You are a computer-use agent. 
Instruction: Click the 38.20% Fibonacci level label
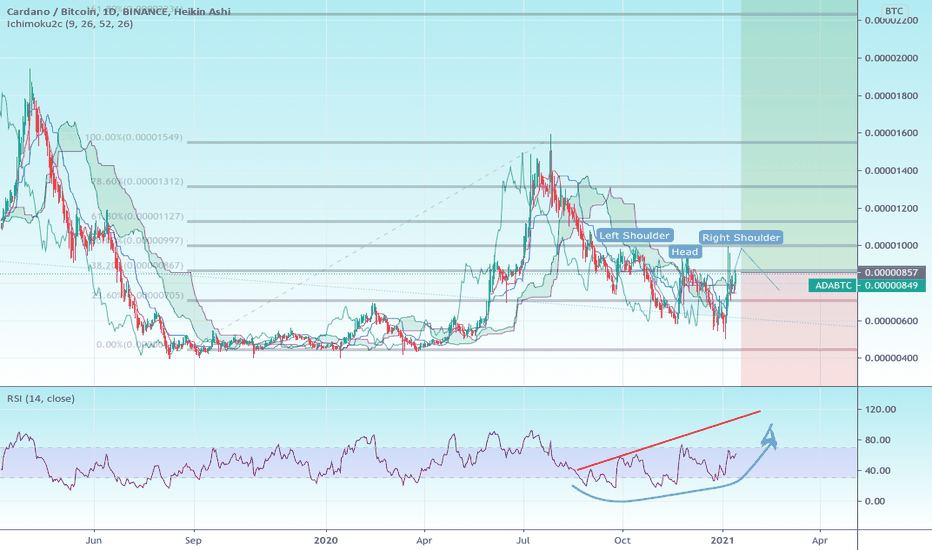pyautogui.click(x=137, y=265)
